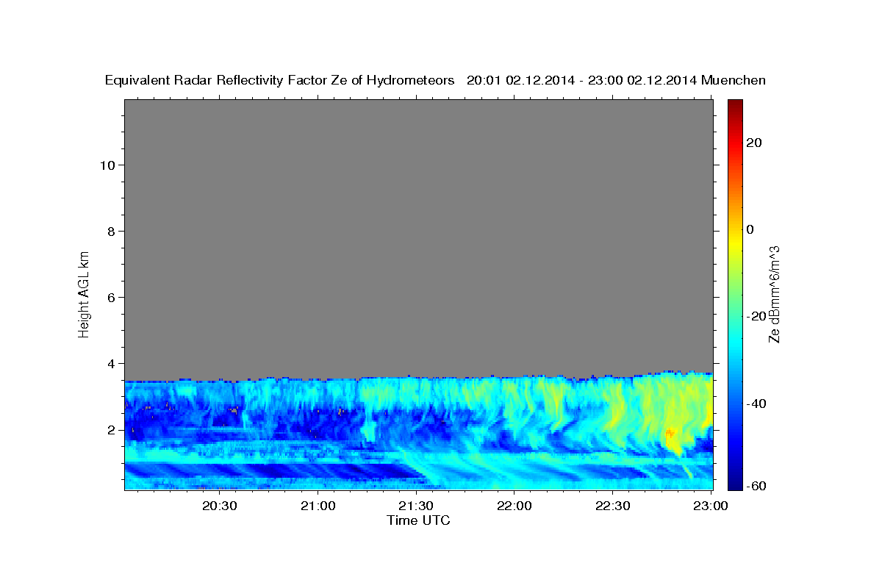Click the colorbar label 'Ze dBmm^6/m^3'
Viewport: 882px width, 588px height.
(x=774, y=294)
